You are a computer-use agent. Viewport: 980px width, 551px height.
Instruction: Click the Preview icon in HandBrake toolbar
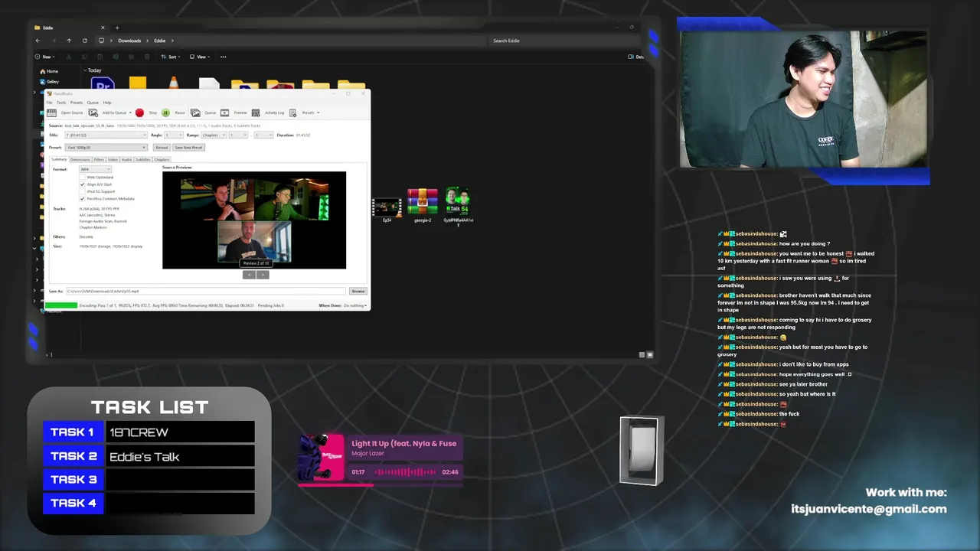coord(224,112)
